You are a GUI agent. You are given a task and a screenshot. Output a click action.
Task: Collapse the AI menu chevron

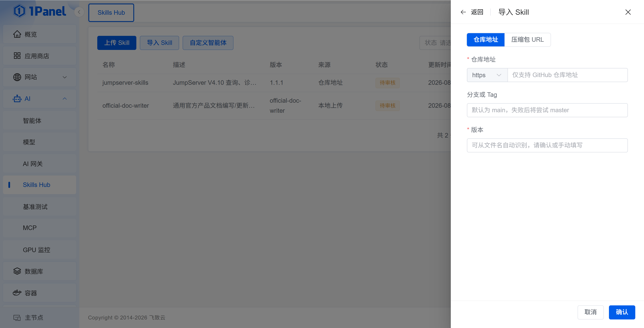65,99
